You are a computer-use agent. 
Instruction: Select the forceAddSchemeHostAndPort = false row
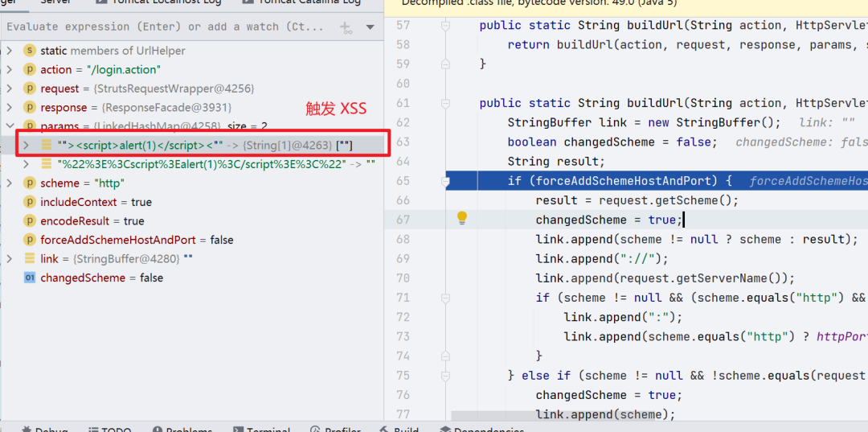coord(192,240)
